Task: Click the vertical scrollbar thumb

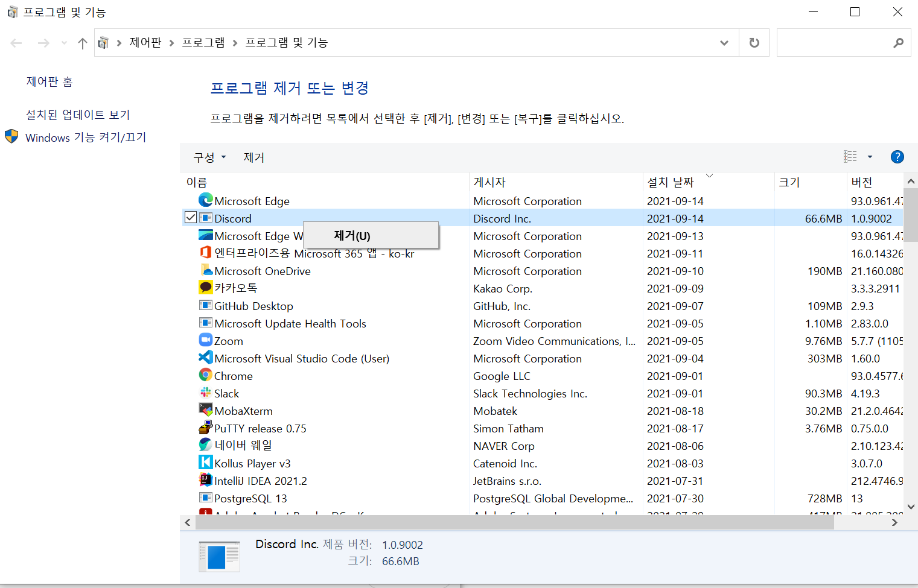Action: pyautogui.click(x=911, y=214)
